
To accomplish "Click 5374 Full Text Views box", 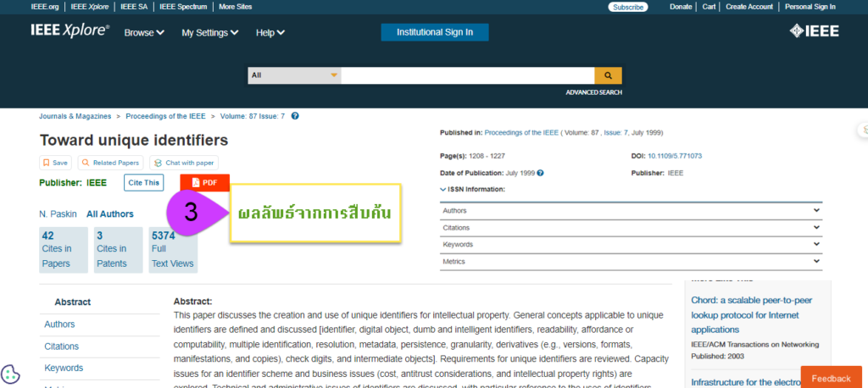I will click(173, 250).
